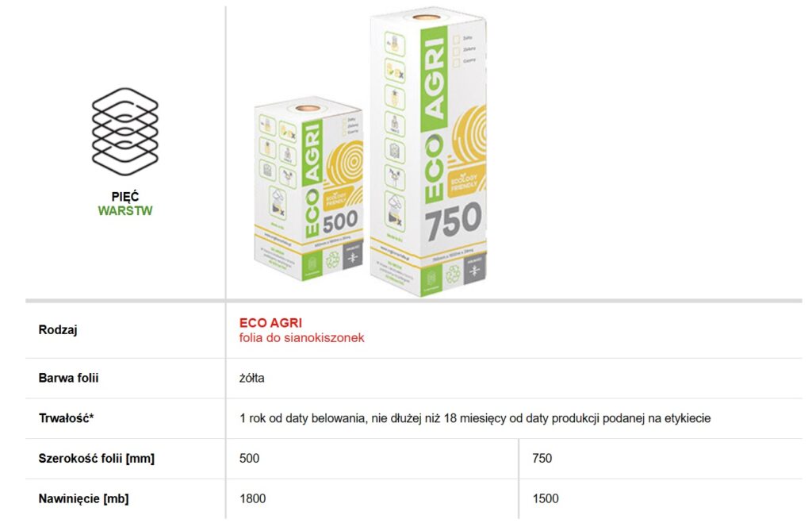812x523 pixels.
Task: Click the 1800 value in the Nawinięcie row
Action: coord(253,498)
